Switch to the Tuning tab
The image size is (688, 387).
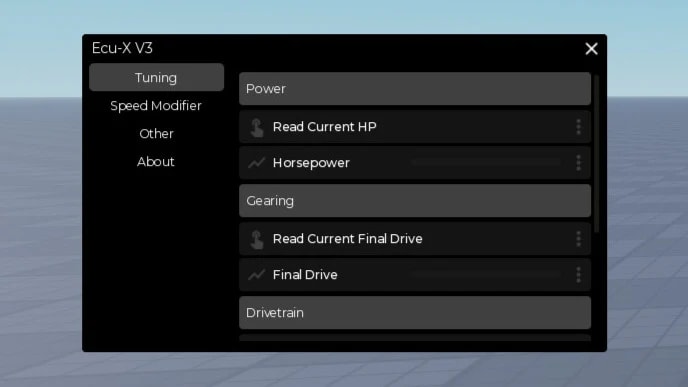click(156, 77)
